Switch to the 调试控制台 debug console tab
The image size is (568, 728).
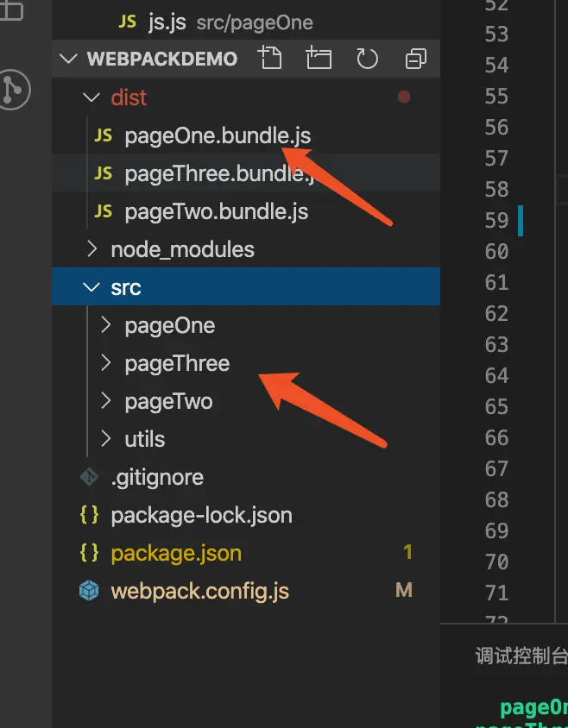[x=521, y=656]
